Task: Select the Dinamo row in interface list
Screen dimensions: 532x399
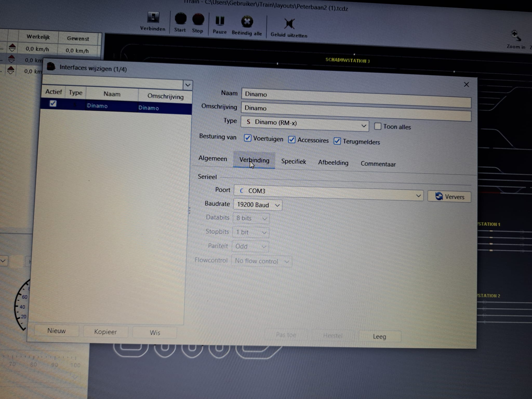Action: point(116,106)
